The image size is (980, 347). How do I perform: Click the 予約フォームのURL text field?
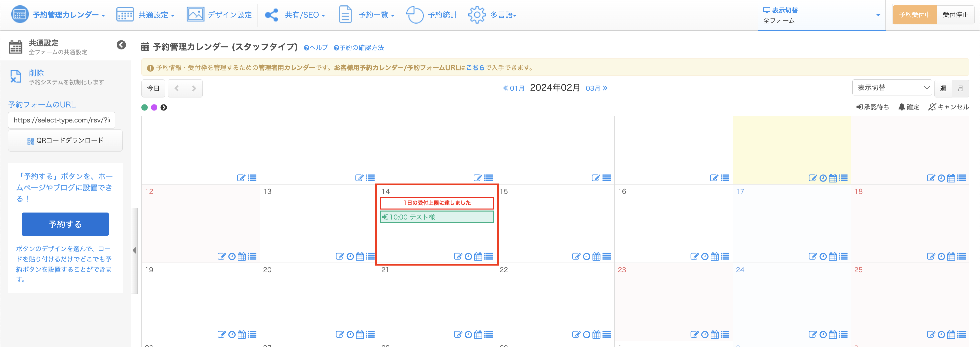pos(62,120)
